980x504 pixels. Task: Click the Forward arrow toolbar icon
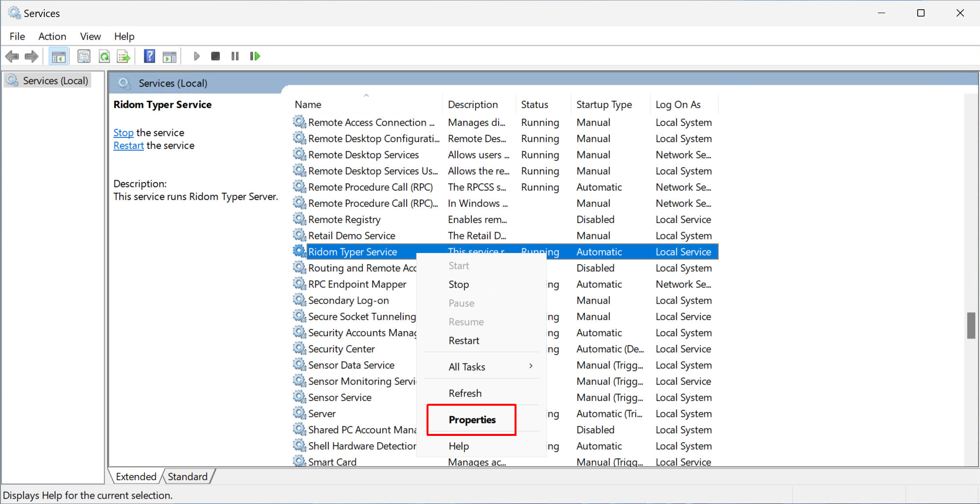[x=32, y=56]
